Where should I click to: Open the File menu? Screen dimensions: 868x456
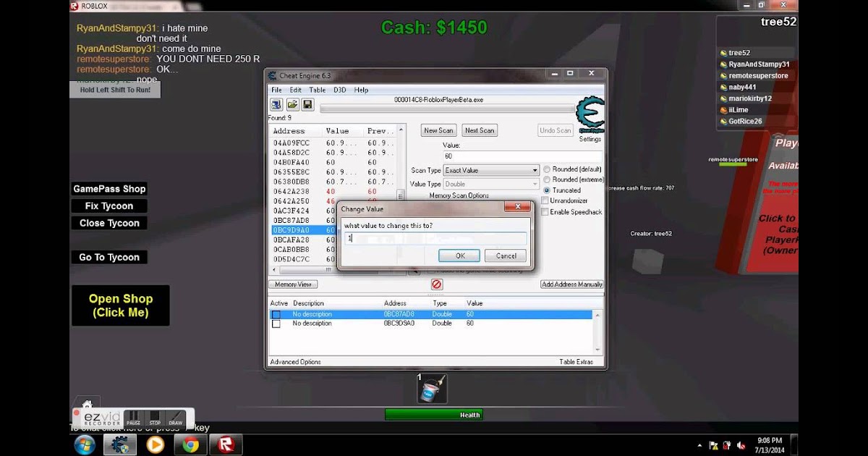[276, 90]
